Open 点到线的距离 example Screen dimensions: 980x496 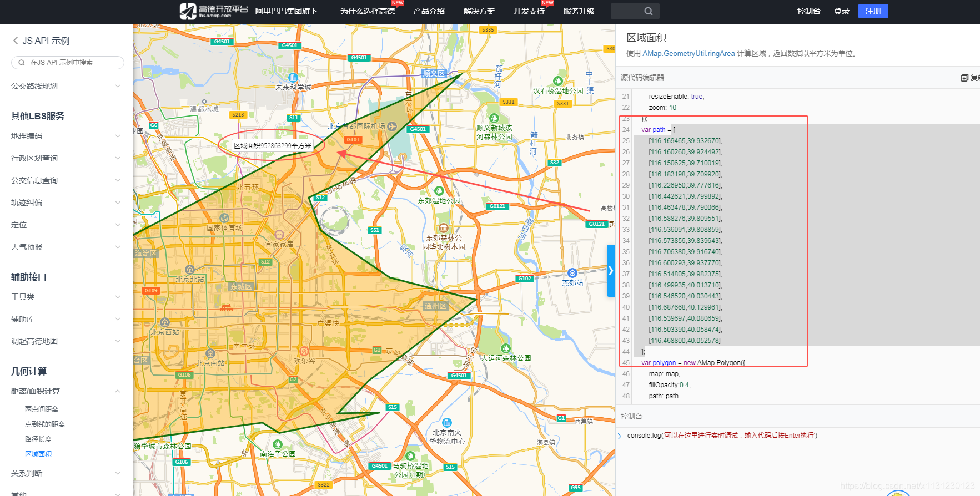45,424
